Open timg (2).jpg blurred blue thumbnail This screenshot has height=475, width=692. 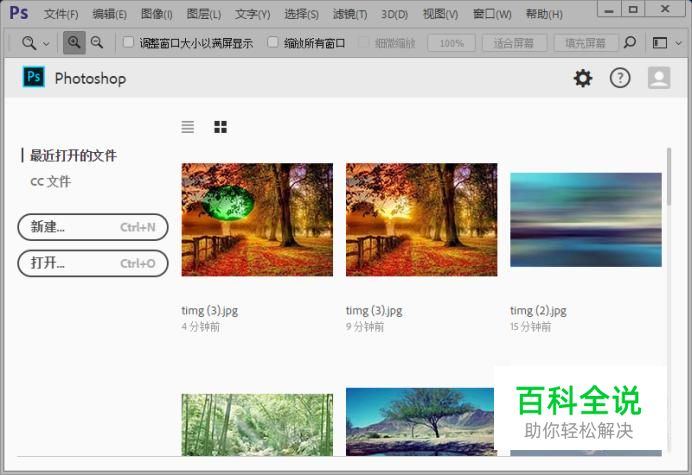586,220
